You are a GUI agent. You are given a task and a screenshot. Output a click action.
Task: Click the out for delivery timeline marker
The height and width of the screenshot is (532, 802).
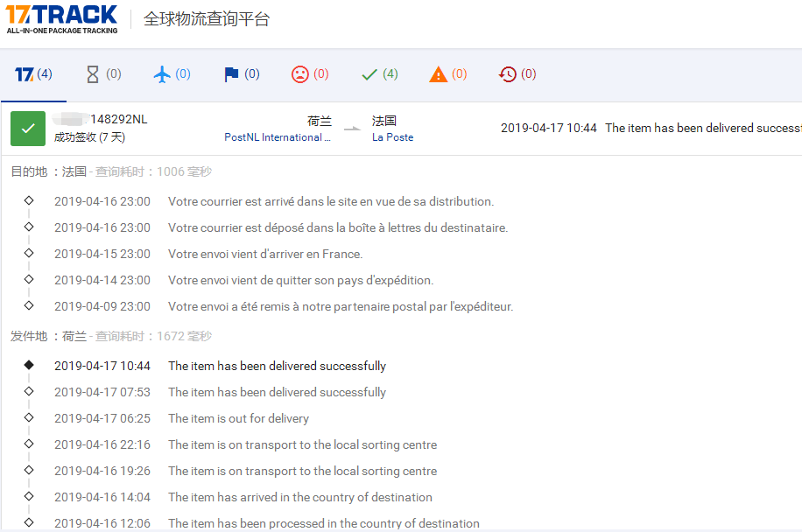click(29, 417)
